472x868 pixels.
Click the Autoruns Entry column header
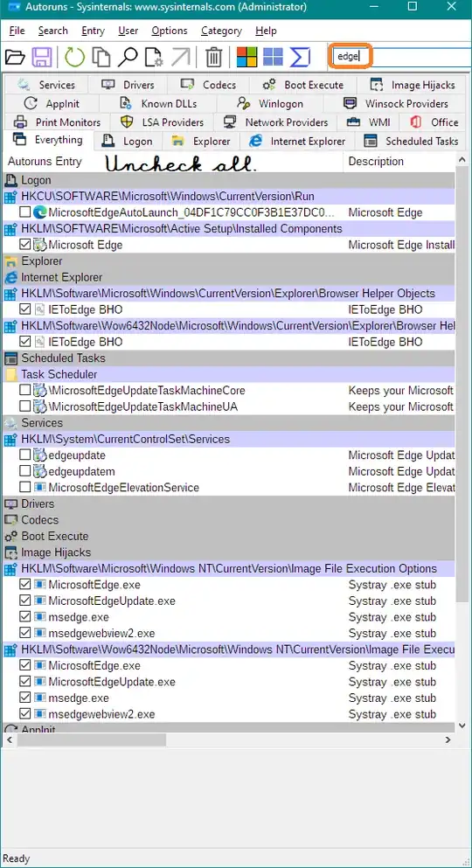[173, 162]
